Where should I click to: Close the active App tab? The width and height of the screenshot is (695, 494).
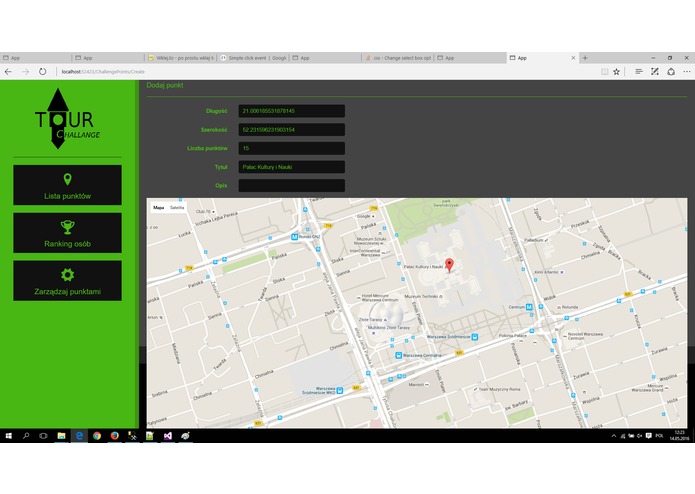point(573,58)
